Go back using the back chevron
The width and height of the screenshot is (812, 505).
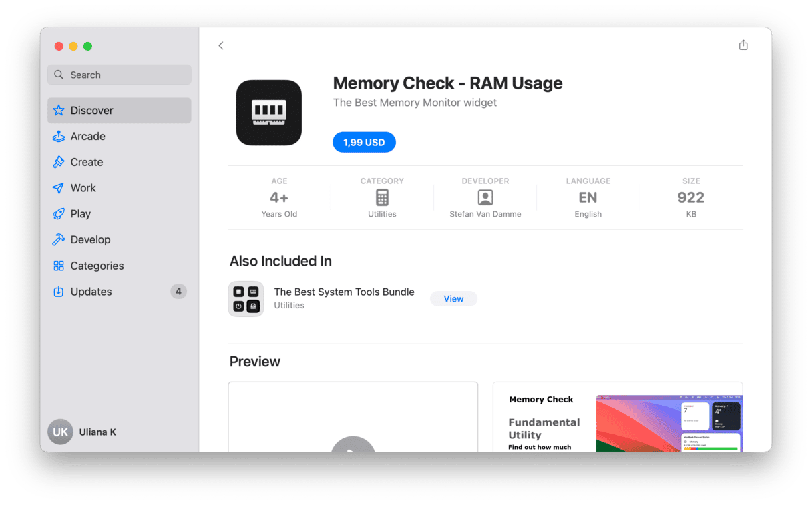(x=221, y=45)
